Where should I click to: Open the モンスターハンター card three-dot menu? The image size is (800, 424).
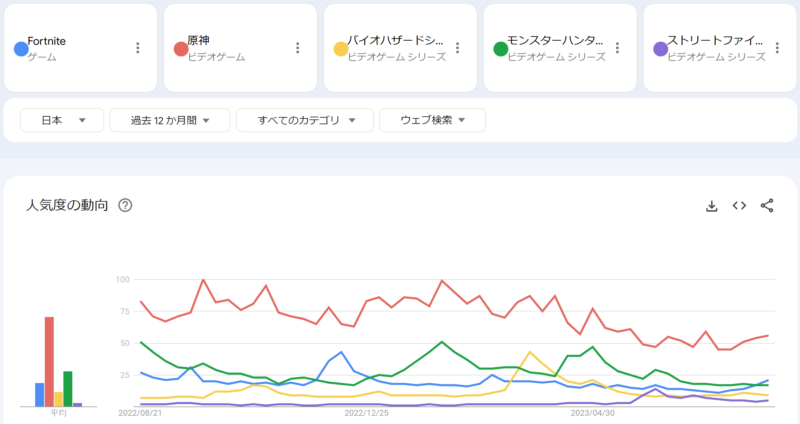[x=617, y=48]
